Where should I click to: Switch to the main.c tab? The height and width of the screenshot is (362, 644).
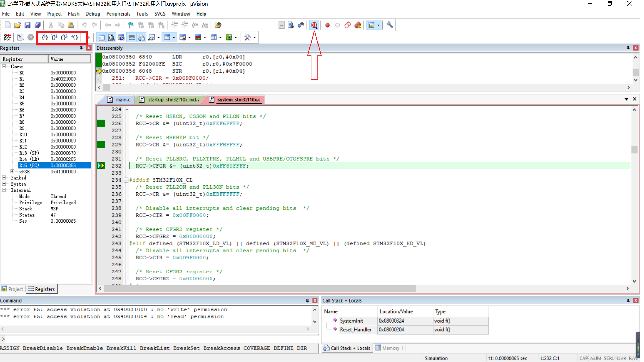point(123,99)
